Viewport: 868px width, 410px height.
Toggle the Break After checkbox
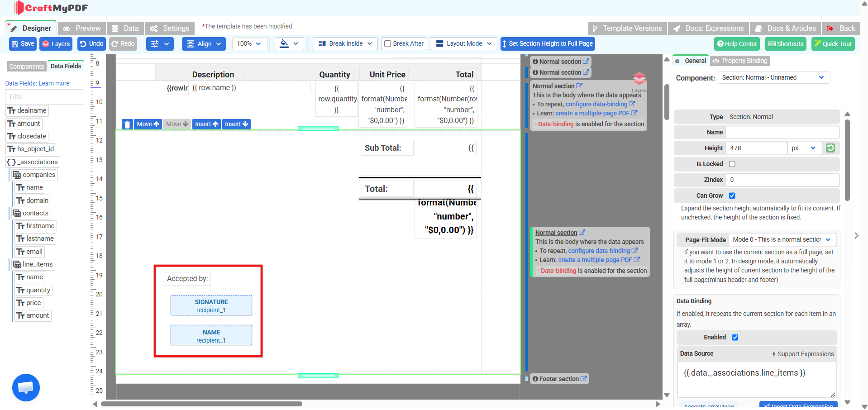[x=387, y=43]
